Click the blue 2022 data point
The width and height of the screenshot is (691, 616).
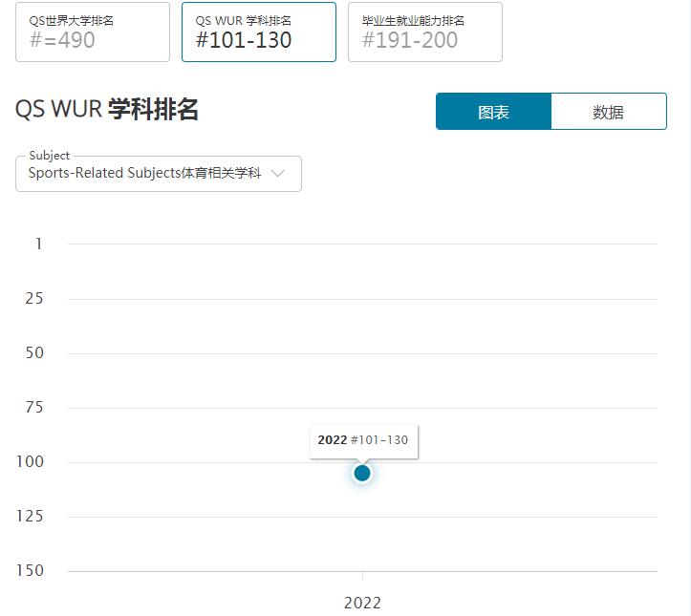coord(362,473)
